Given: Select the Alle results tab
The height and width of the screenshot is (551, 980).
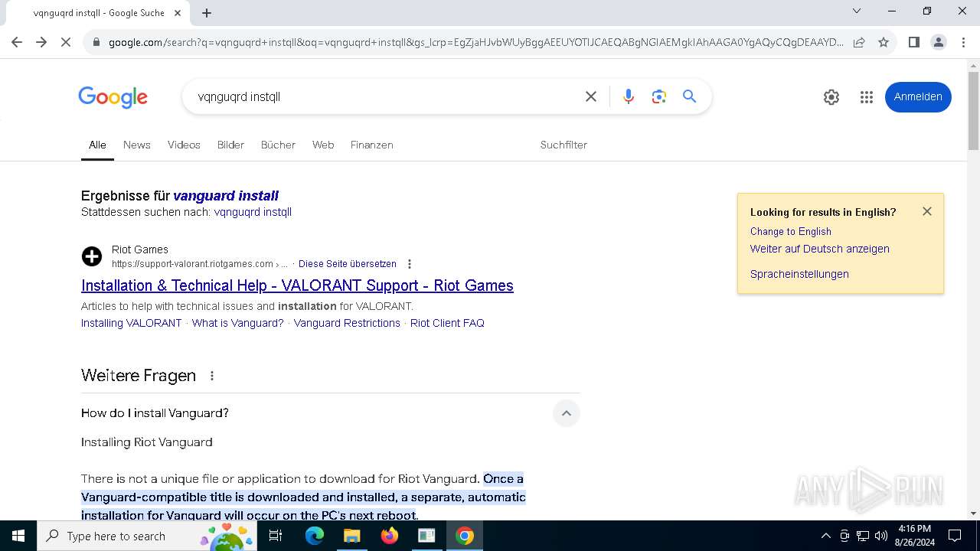Looking at the screenshot, I should [97, 145].
